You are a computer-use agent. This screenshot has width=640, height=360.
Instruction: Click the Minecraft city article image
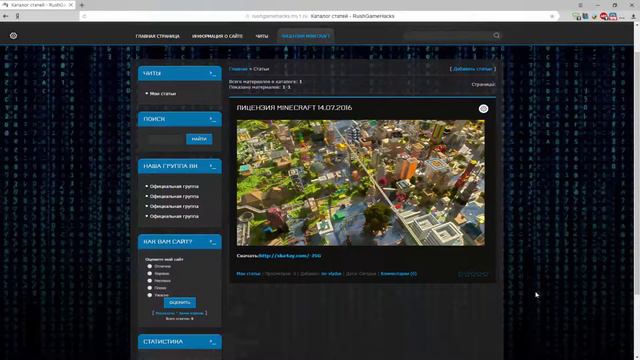(x=361, y=183)
